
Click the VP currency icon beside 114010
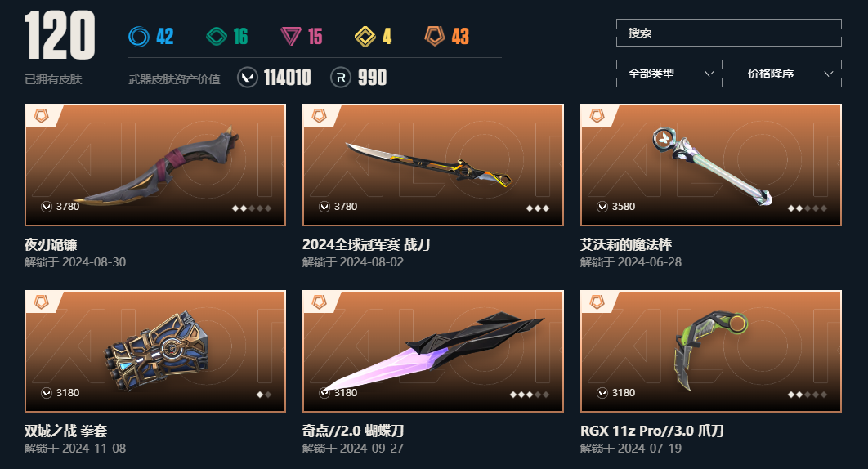(248, 78)
